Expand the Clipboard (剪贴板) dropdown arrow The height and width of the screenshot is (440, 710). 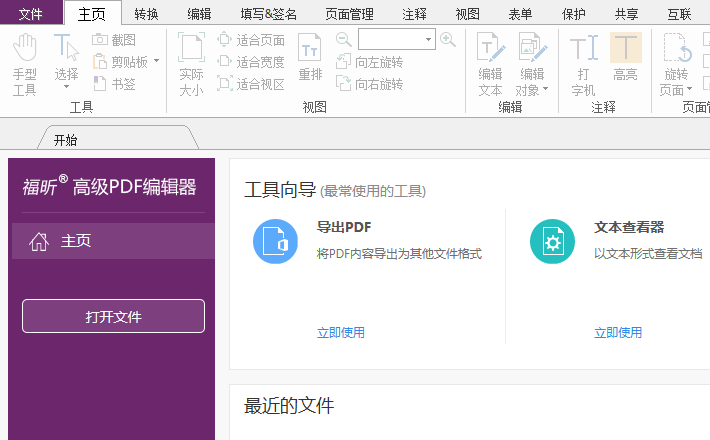[156, 61]
